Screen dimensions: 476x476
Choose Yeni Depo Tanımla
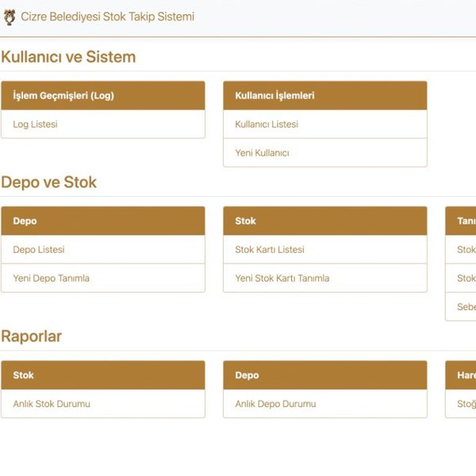click(52, 278)
